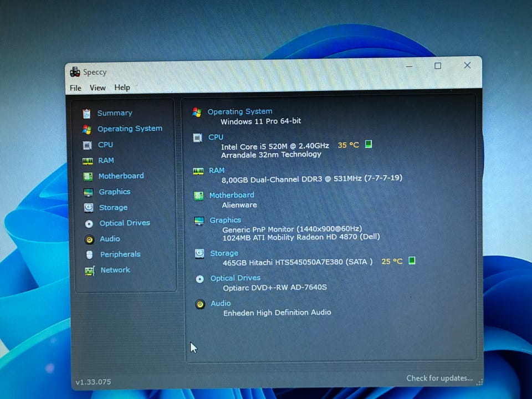Click the Enheden High Definition Audio text
532x399 pixels.
[277, 313]
